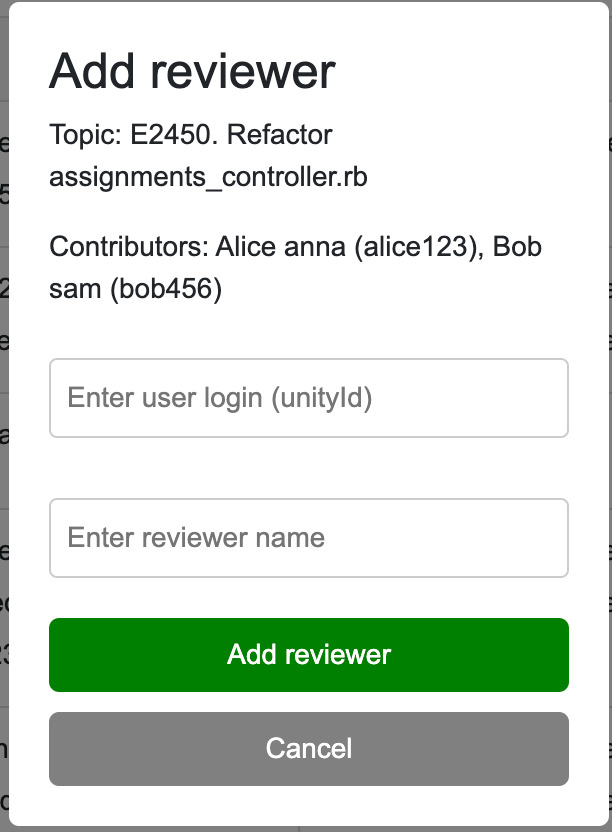
Task: Click the "(bob456)" login text
Action: click(x=165, y=290)
